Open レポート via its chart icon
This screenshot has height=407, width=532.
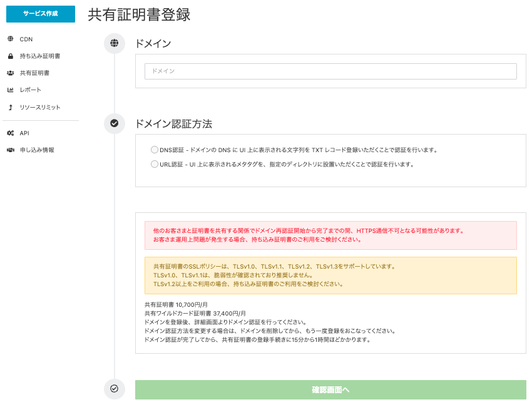click(x=10, y=88)
